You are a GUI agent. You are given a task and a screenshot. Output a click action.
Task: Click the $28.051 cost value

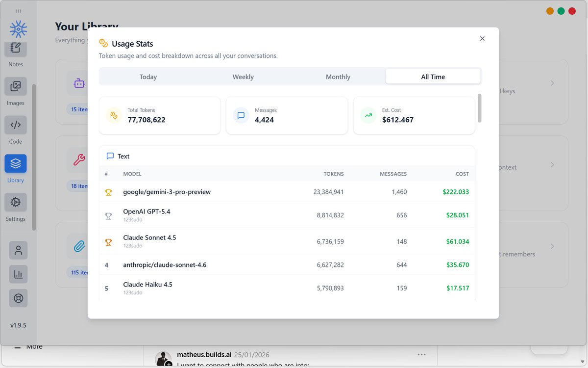[458, 215]
